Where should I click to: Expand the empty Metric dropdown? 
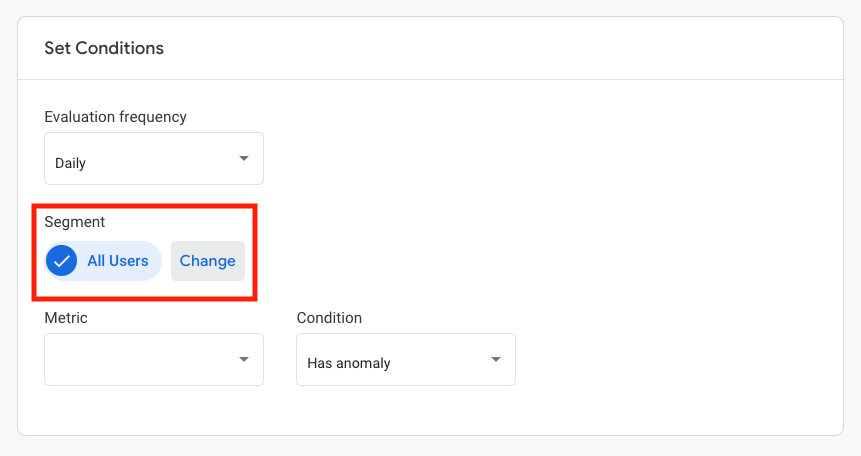(x=154, y=360)
